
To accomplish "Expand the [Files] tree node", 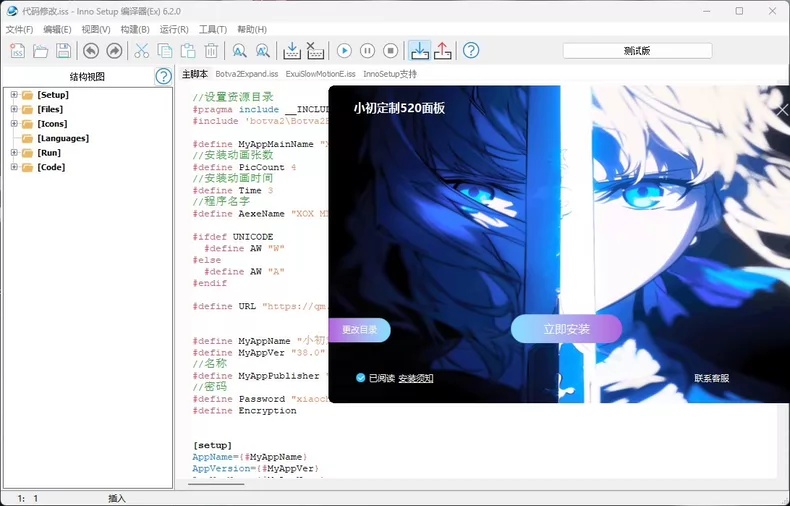I will pos(14,109).
